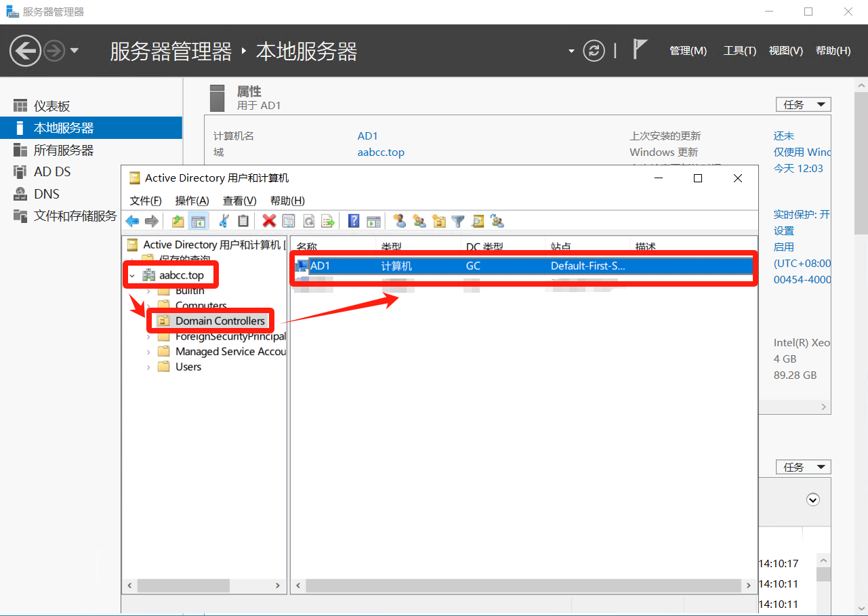
Task: Open the notifications flag icon
Action: (x=640, y=49)
